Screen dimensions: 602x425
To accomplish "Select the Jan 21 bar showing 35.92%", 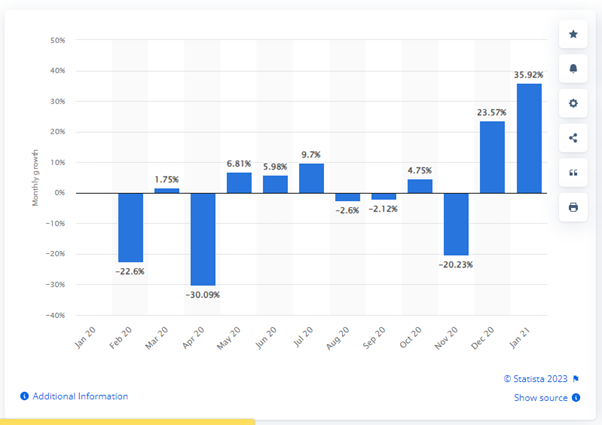I will pos(529,138).
